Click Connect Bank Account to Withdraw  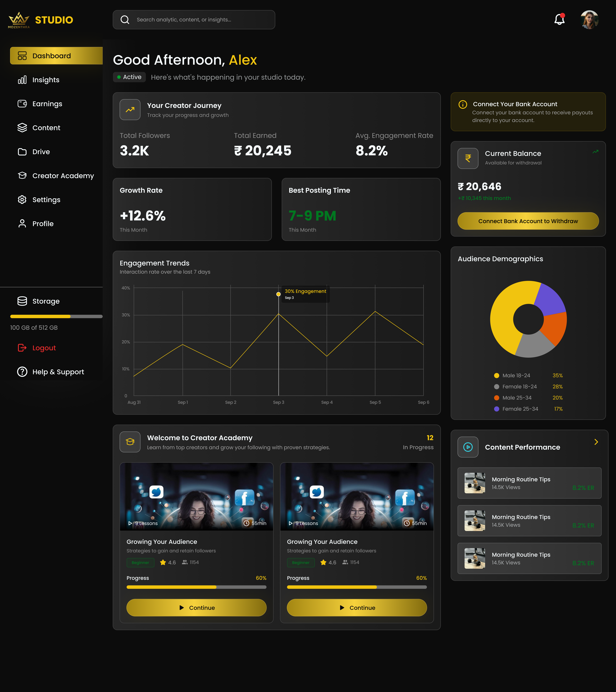[x=528, y=221]
